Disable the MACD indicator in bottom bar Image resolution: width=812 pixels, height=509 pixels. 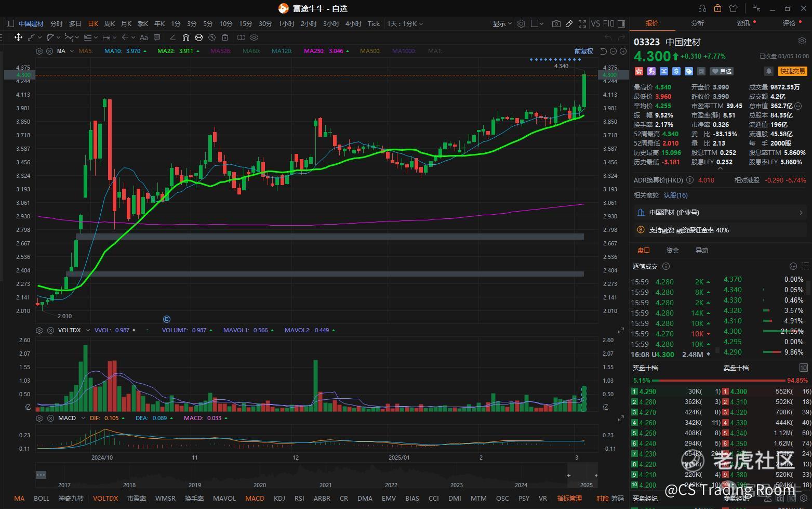click(x=255, y=498)
